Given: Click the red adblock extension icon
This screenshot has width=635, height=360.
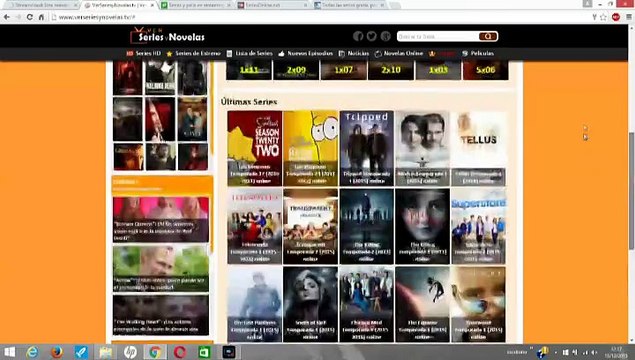Looking at the screenshot, I should click(x=616, y=17).
